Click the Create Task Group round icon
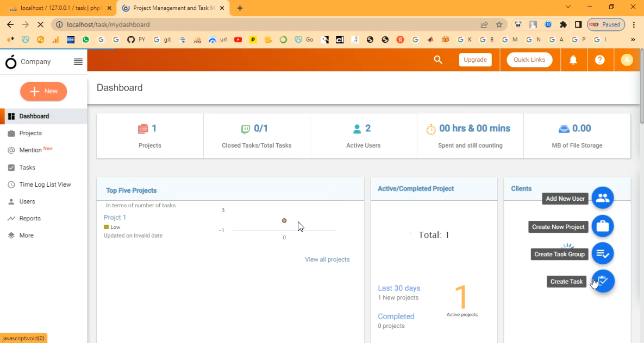 pos(603,253)
